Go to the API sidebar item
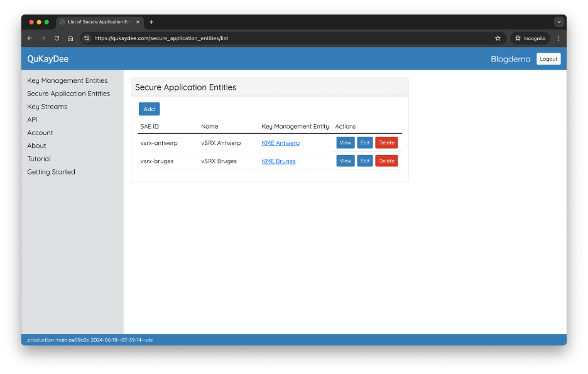The image size is (588, 374). (x=33, y=120)
